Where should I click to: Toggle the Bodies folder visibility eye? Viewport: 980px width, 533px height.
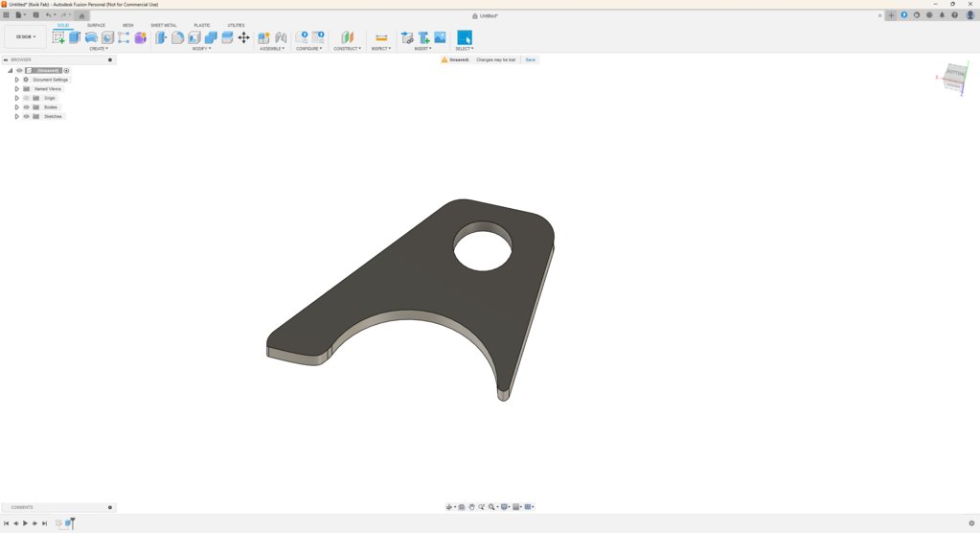(x=26, y=107)
